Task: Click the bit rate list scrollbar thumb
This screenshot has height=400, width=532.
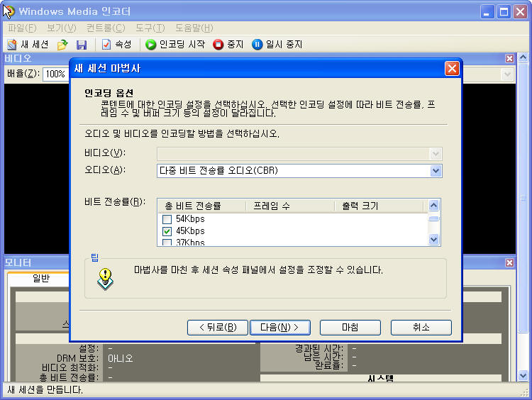Action: click(434, 218)
